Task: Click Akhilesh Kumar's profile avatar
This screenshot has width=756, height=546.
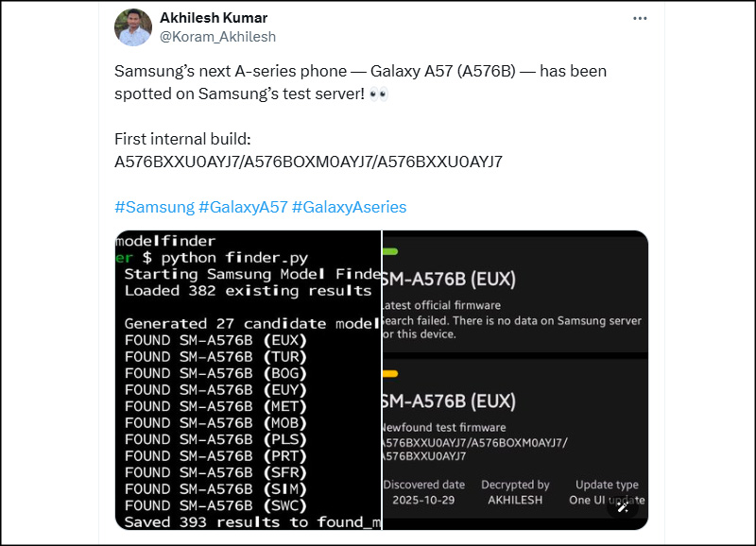Action: [133, 27]
